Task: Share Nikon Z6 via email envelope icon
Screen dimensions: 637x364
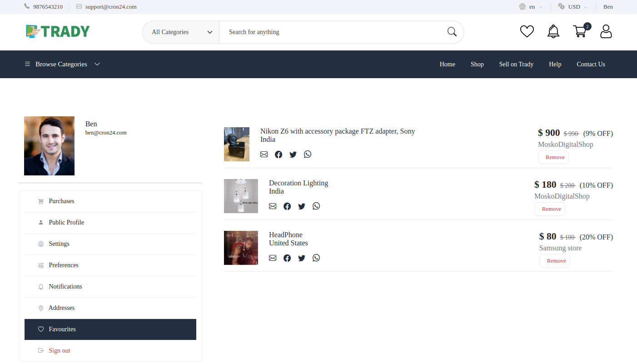Action: pos(264,154)
